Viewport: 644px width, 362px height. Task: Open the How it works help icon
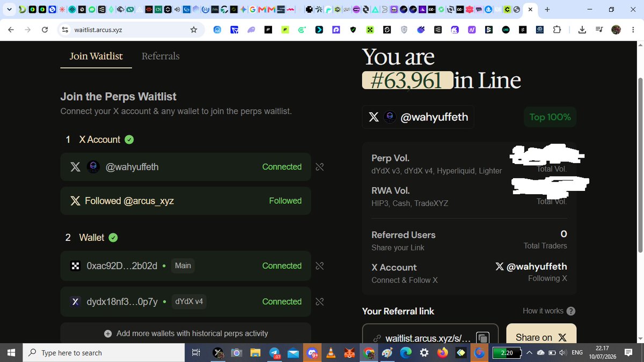pos(571,311)
